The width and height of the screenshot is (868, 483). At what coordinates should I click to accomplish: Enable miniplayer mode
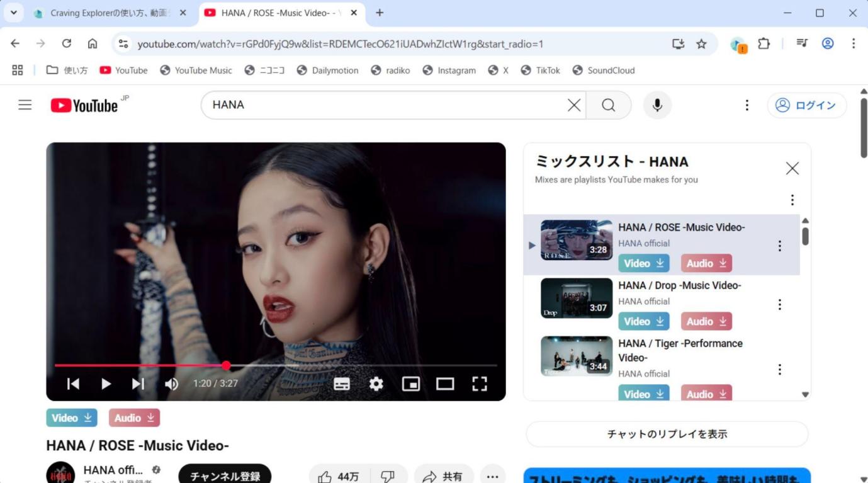click(x=411, y=384)
